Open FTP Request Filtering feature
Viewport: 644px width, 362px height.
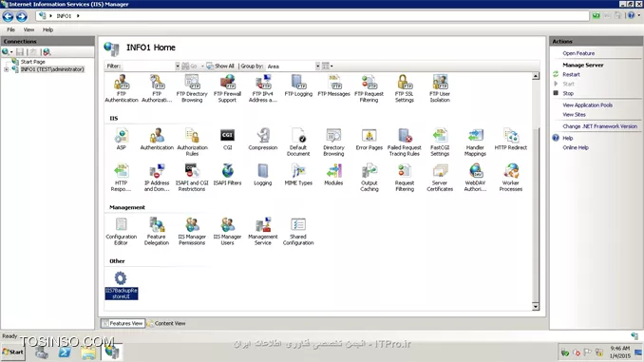pyautogui.click(x=369, y=88)
